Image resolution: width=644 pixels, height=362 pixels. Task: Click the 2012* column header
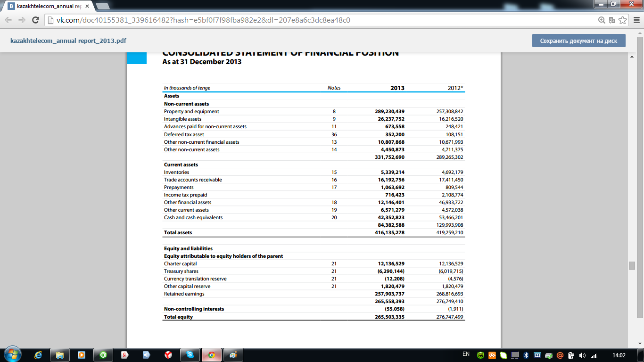click(x=455, y=88)
